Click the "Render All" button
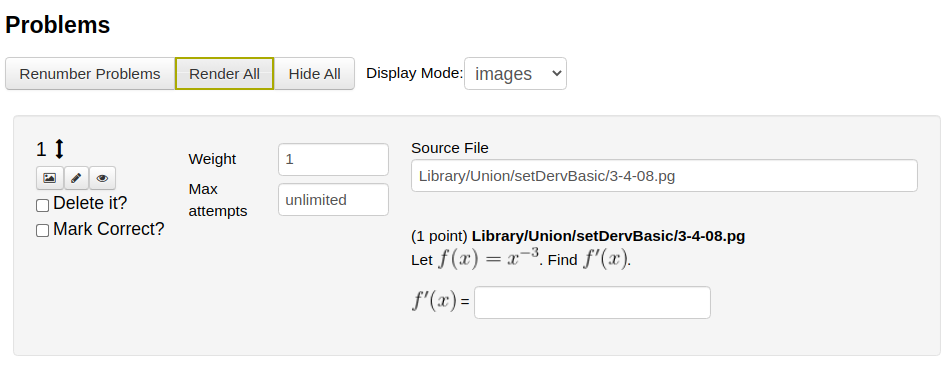This screenshot has height=368, width=952. pyautogui.click(x=225, y=73)
